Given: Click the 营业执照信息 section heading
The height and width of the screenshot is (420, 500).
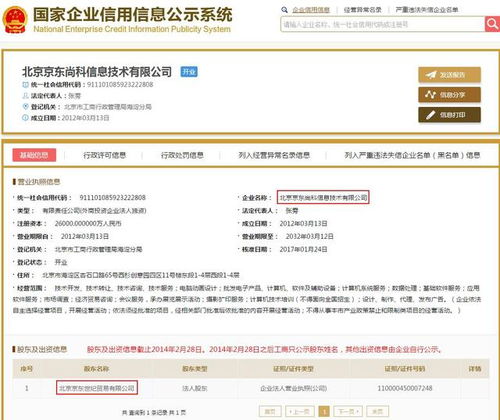Looking at the screenshot, I should tap(38, 182).
